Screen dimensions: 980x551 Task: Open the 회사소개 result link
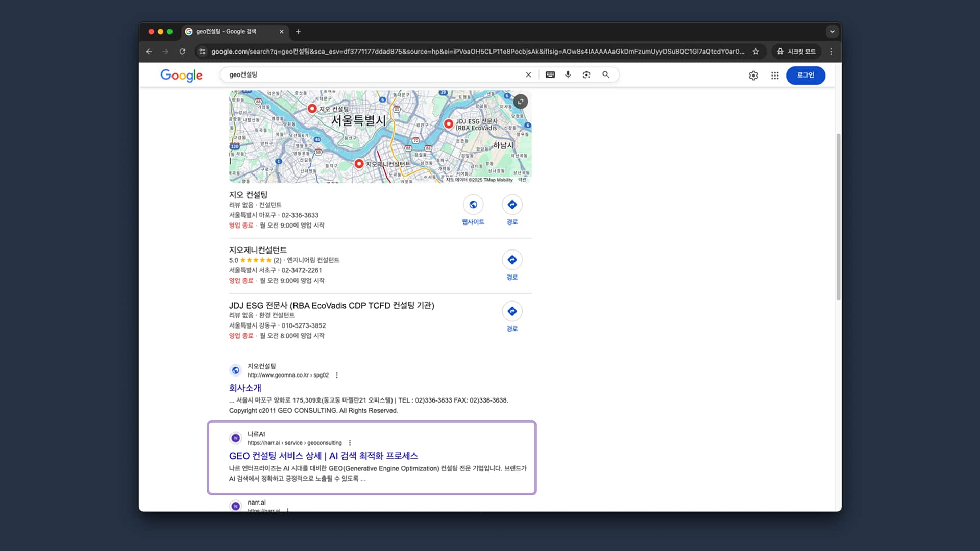click(244, 388)
